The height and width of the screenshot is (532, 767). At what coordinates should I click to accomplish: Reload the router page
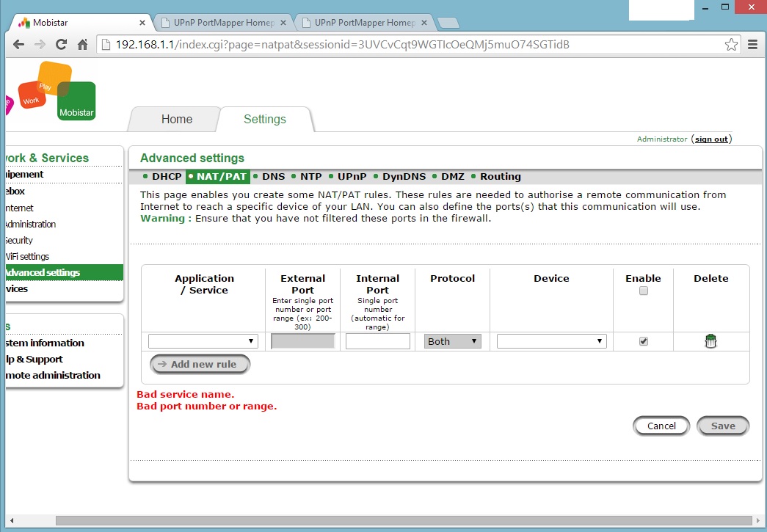click(x=61, y=45)
